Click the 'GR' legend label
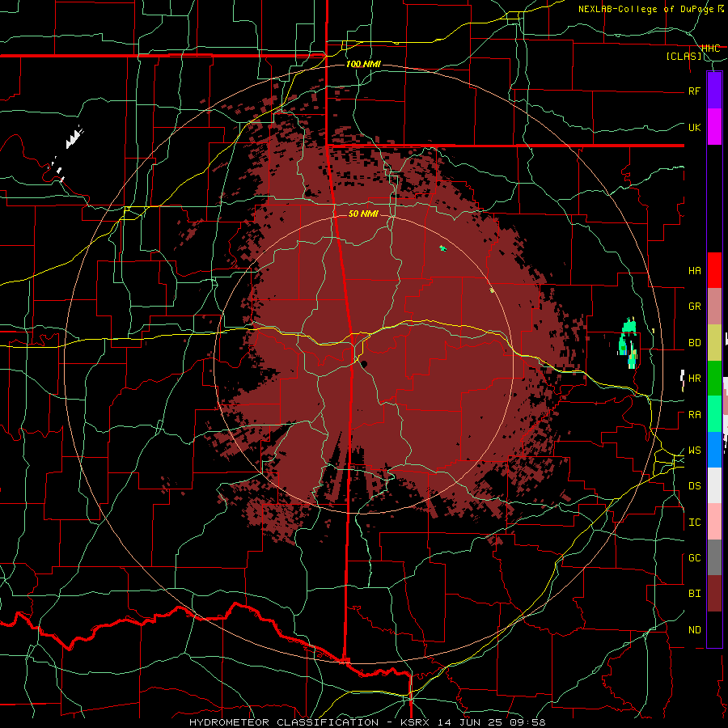The image size is (728, 728). pyautogui.click(x=694, y=307)
